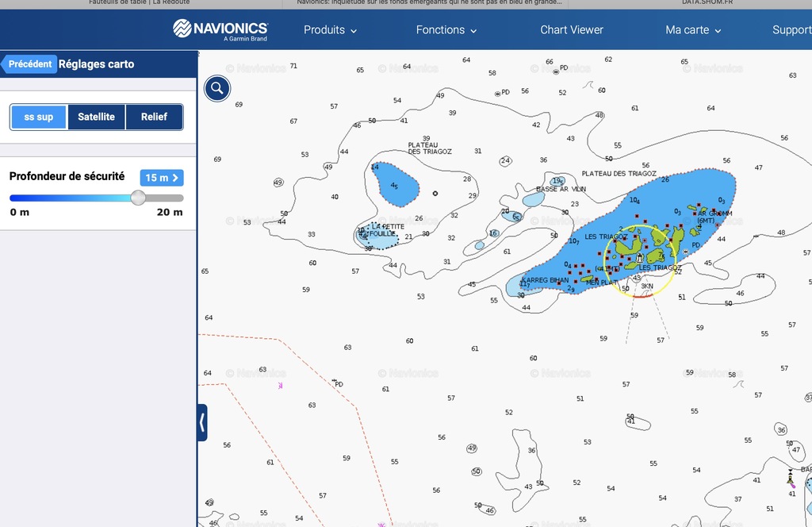Select the small circle symbol beside depth 29

(x=435, y=194)
